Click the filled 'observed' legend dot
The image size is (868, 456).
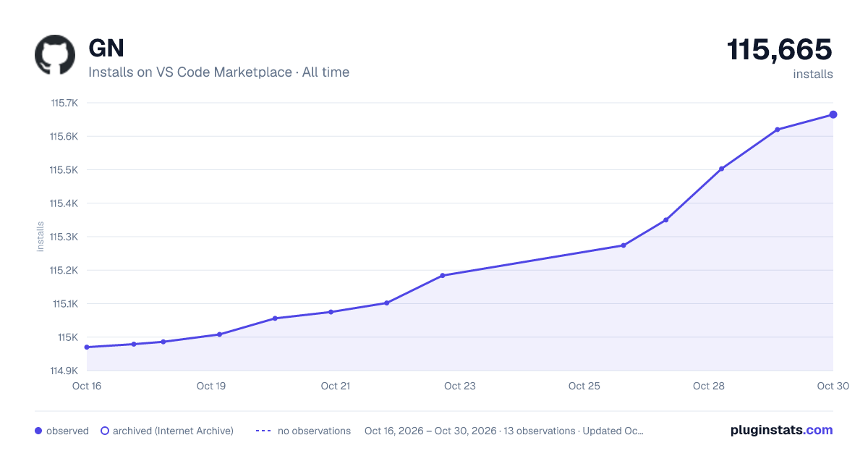pyautogui.click(x=38, y=431)
